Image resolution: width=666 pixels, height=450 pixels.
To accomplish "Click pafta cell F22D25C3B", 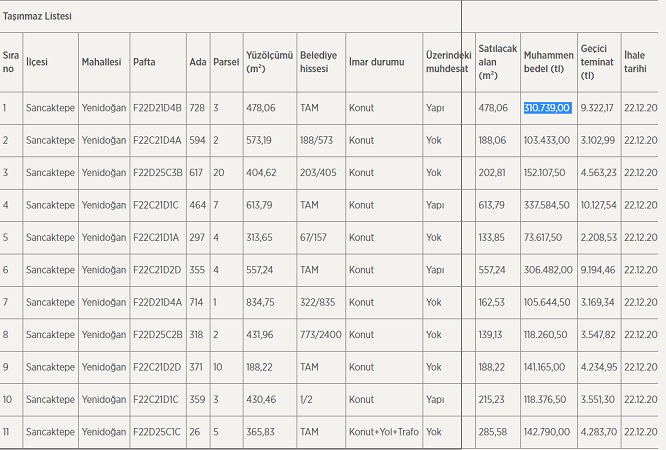I will coord(158,173).
